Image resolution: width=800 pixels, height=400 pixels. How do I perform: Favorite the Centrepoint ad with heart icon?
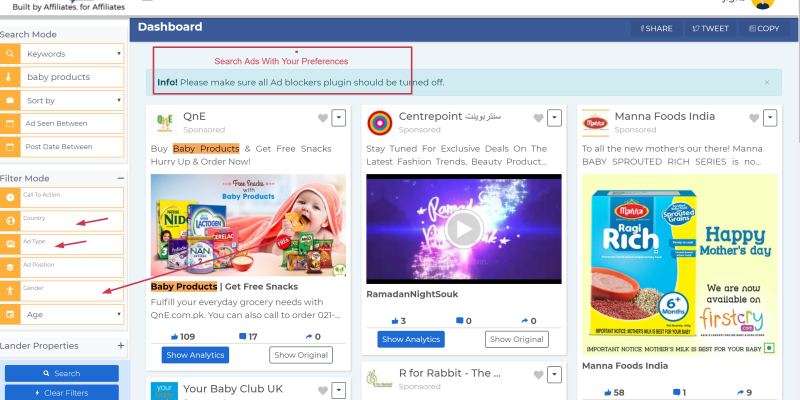click(x=538, y=118)
